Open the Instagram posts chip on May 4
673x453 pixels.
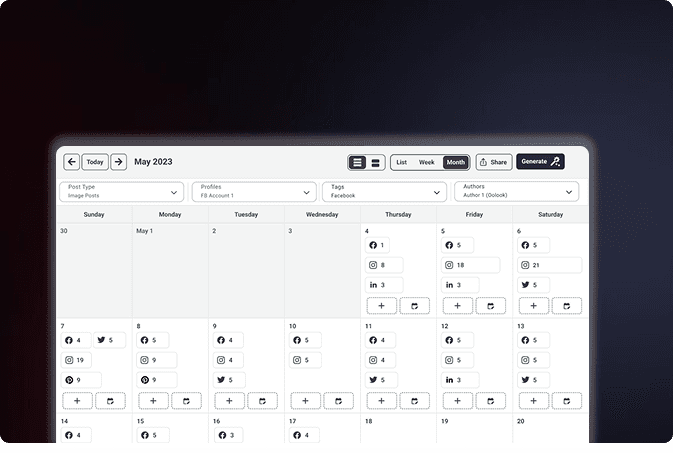click(x=384, y=265)
